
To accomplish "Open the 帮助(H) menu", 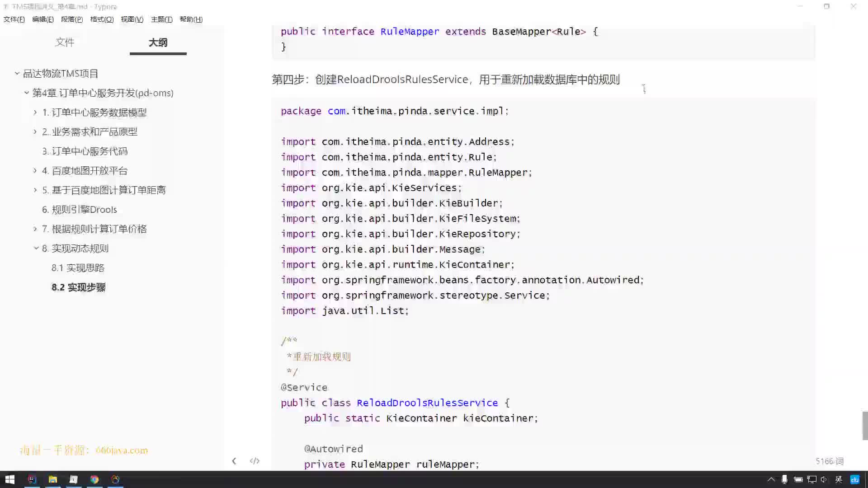I will tap(191, 19).
